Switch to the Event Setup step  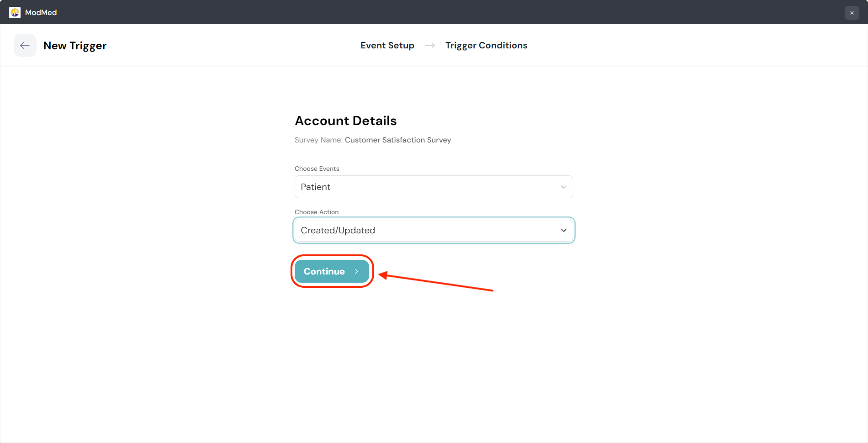[387, 45]
